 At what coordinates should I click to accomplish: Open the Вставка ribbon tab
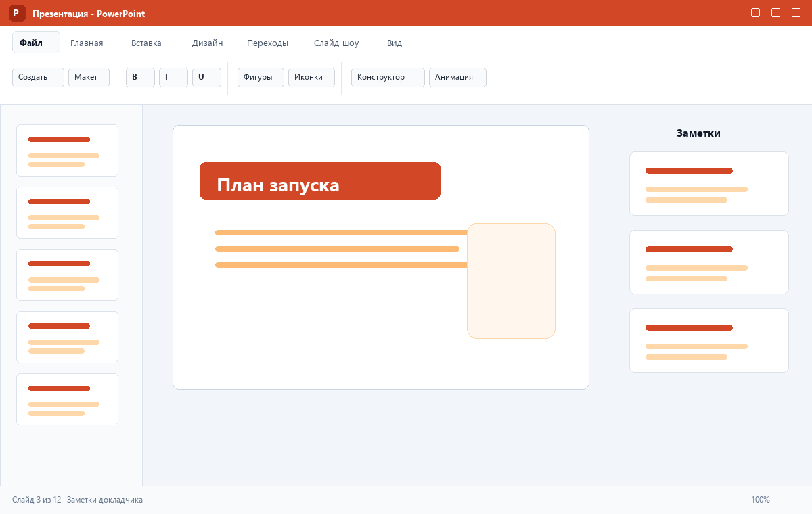coord(146,43)
